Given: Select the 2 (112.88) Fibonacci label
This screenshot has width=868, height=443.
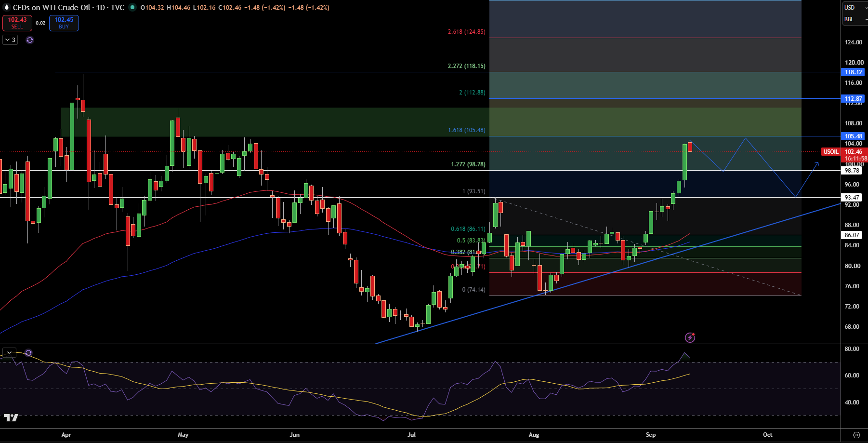Looking at the screenshot, I should [472, 93].
